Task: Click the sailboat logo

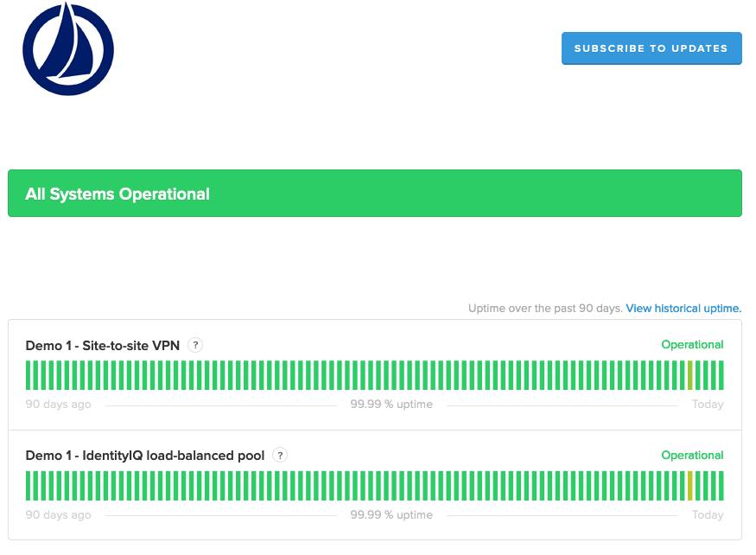Action: [x=68, y=49]
